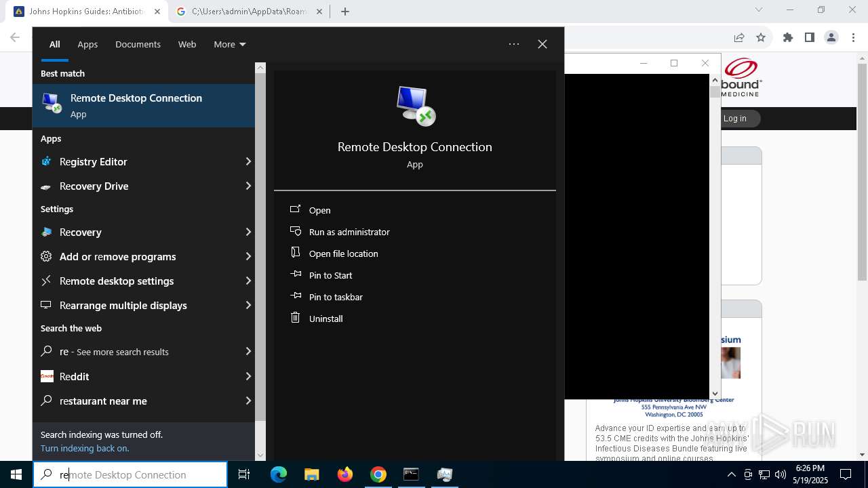The image size is (868, 488).
Task: Switch to the Documents search tab
Action: (x=138, y=44)
